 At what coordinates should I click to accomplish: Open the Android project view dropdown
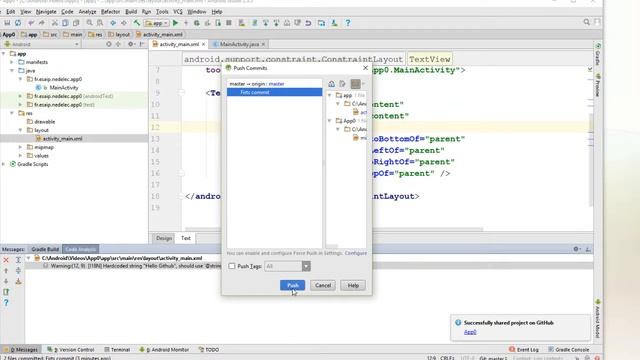(x=41, y=44)
